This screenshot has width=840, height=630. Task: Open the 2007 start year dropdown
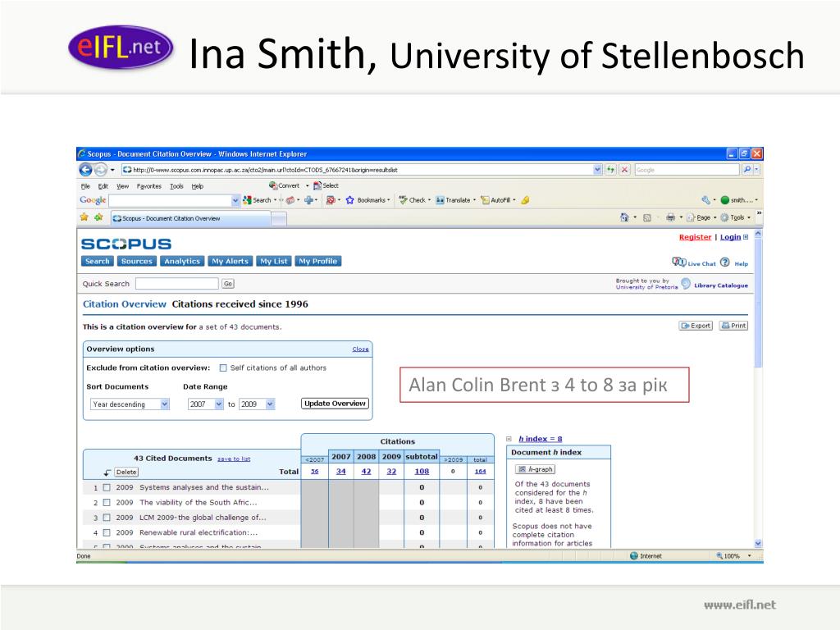pos(219,404)
